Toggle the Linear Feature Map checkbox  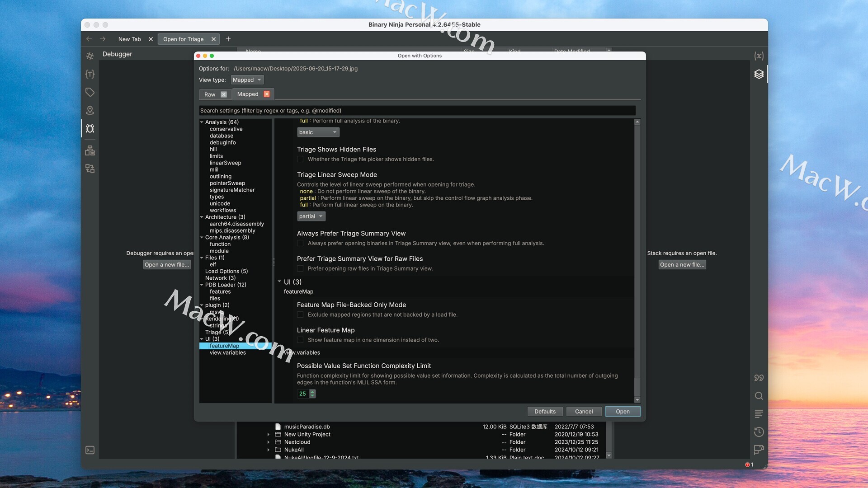300,340
